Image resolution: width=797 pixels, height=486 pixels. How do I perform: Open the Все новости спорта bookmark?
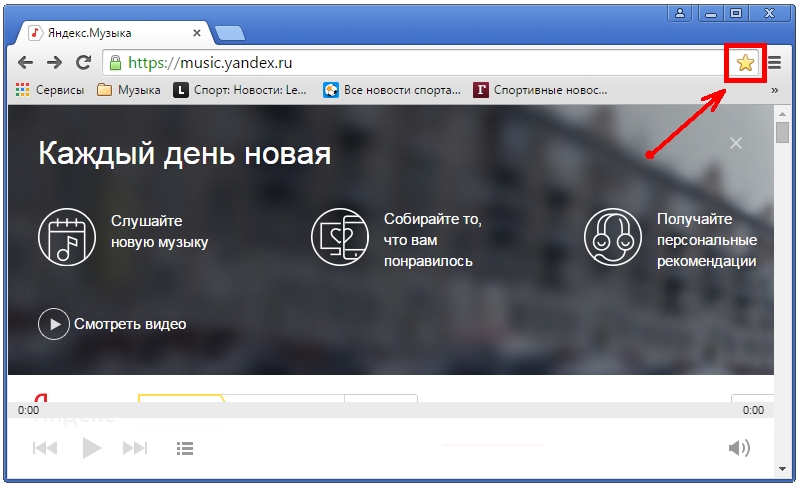[392, 90]
